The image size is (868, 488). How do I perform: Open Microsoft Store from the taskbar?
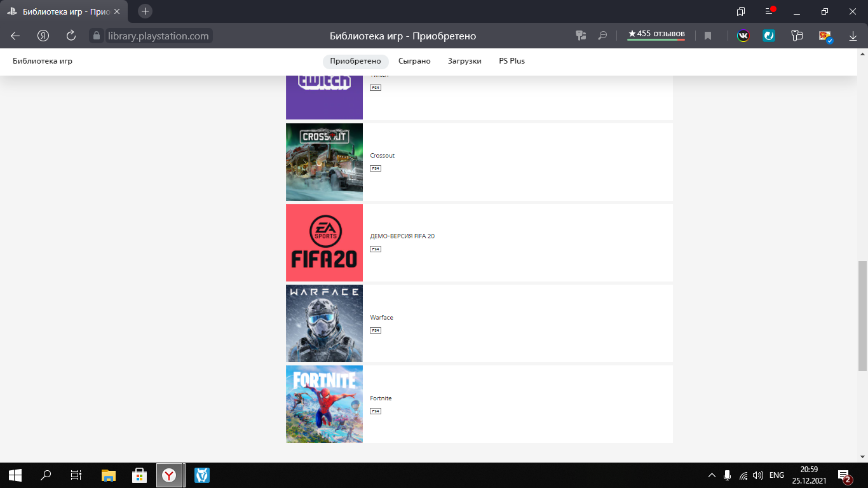pos(139,475)
